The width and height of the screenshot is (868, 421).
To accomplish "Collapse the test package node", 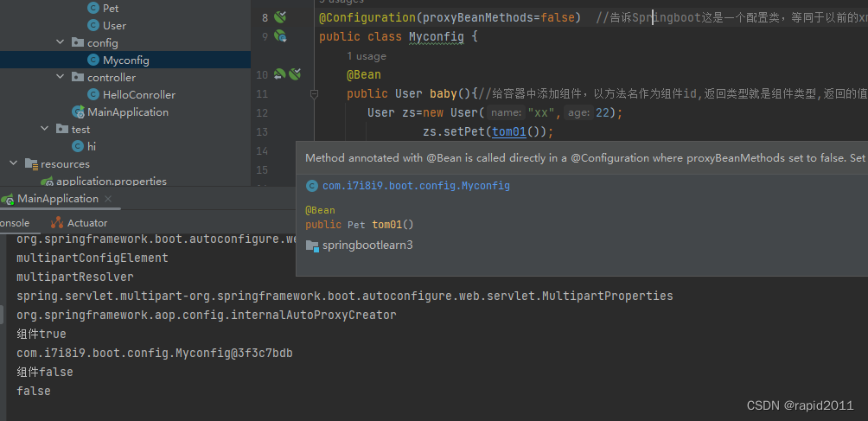I will (45, 129).
